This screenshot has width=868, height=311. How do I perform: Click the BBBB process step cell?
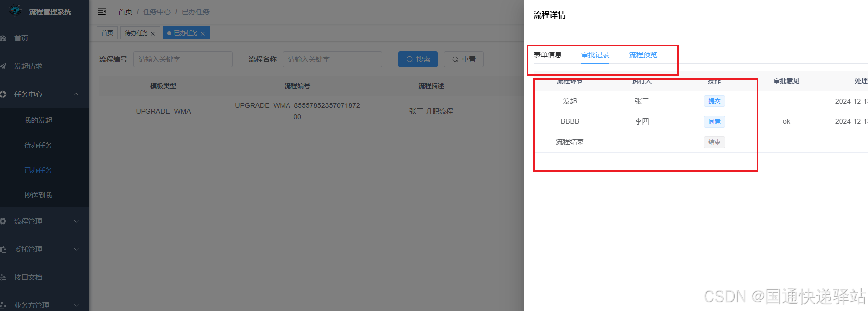pos(570,121)
